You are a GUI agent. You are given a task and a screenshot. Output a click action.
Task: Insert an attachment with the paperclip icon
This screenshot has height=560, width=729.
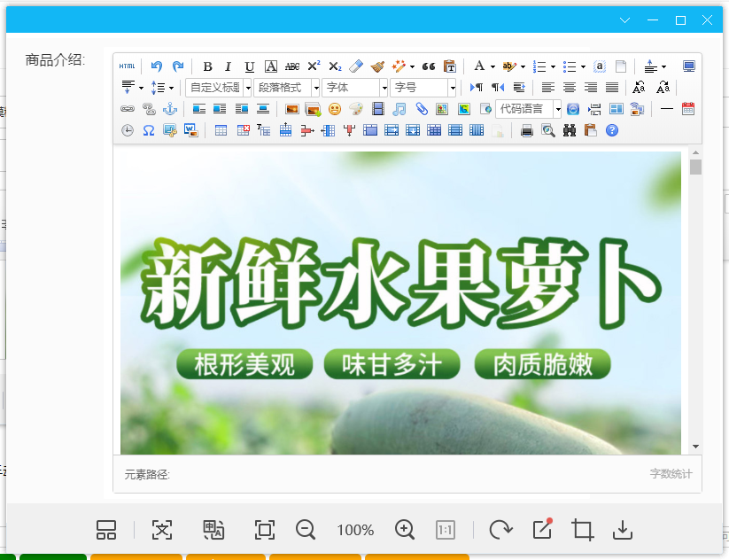click(422, 109)
